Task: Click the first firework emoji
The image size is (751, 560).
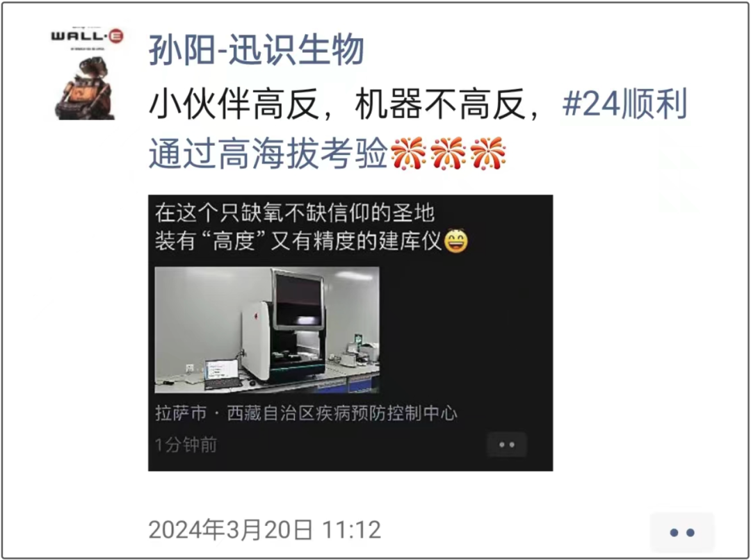Action: (x=408, y=154)
